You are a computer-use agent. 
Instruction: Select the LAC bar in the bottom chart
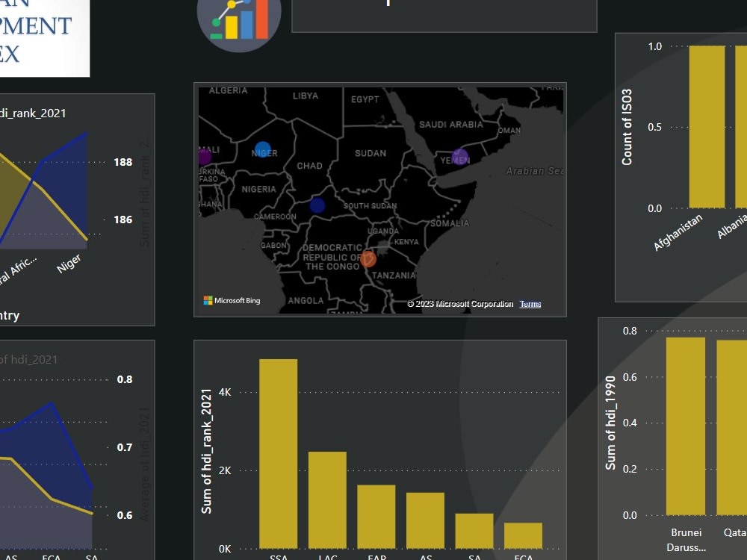pos(328,500)
